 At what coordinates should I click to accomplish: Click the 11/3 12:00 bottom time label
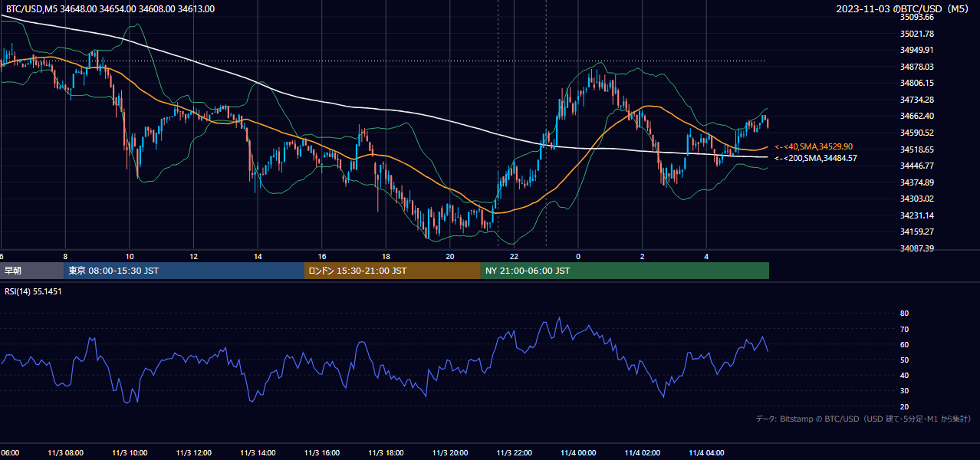coord(193,453)
